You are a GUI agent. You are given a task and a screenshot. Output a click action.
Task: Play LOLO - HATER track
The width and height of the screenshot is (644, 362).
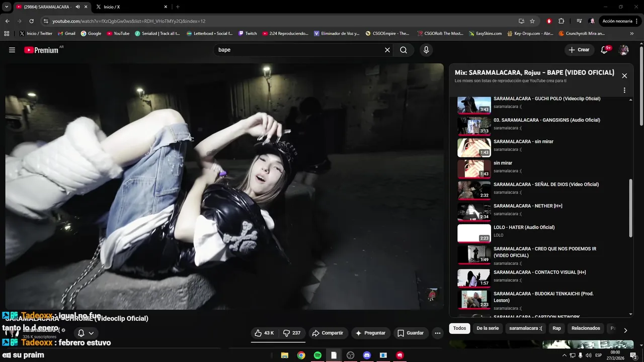click(x=542, y=233)
